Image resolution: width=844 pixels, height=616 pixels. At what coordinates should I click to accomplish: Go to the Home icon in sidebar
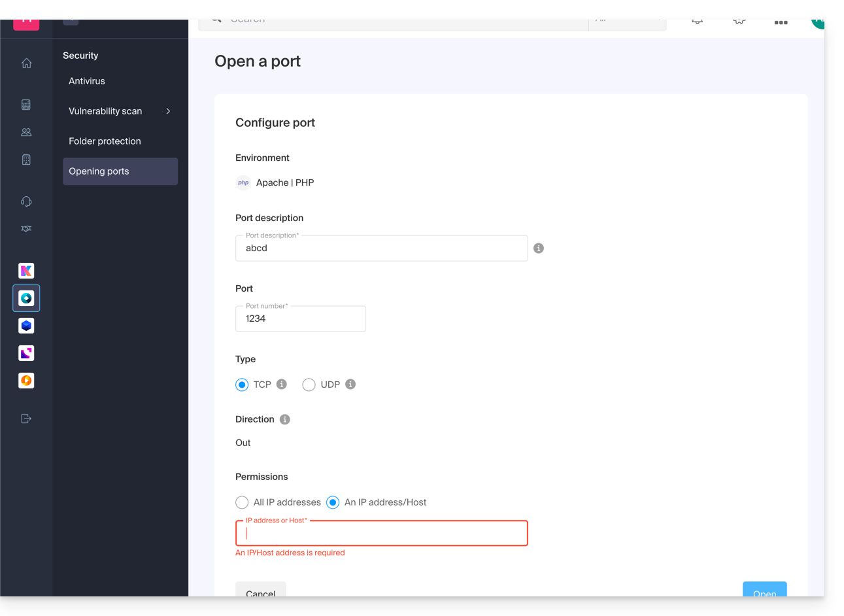(26, 63)
